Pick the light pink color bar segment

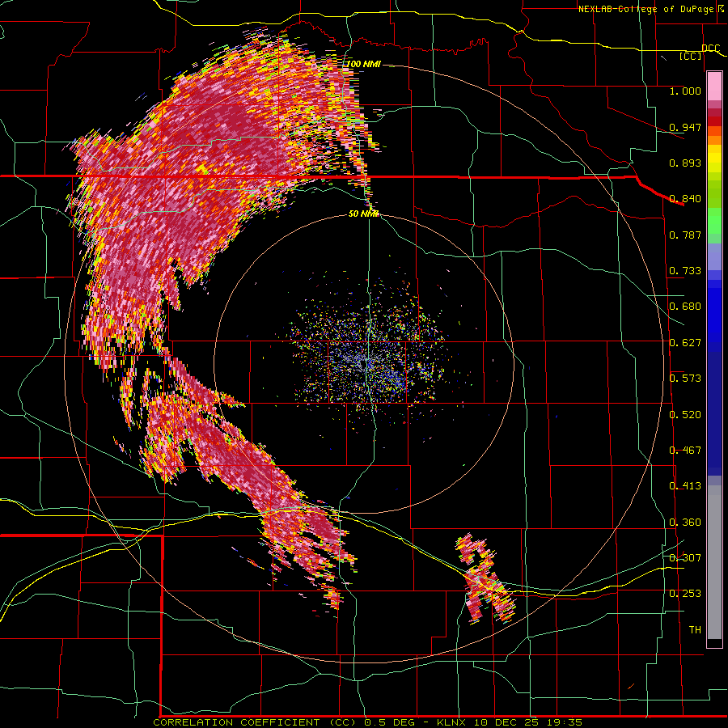[714, 87]
